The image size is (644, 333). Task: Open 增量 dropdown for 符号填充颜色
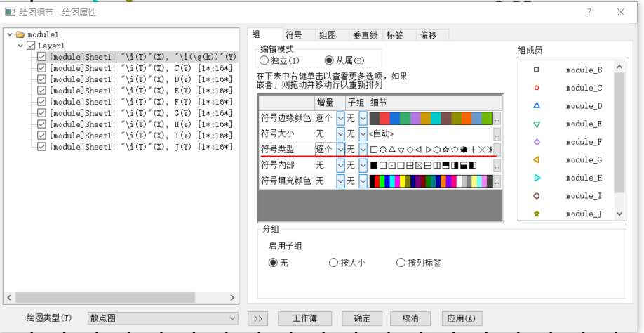pos(340,181)
